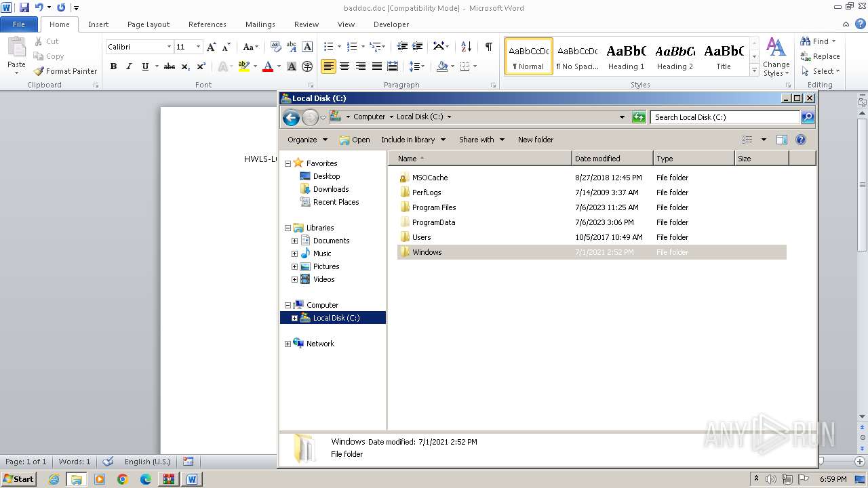Image resolution: width=868 pixels, height=488 pixels.
Task: Click Grow Font icon
Action: (212, 47)
